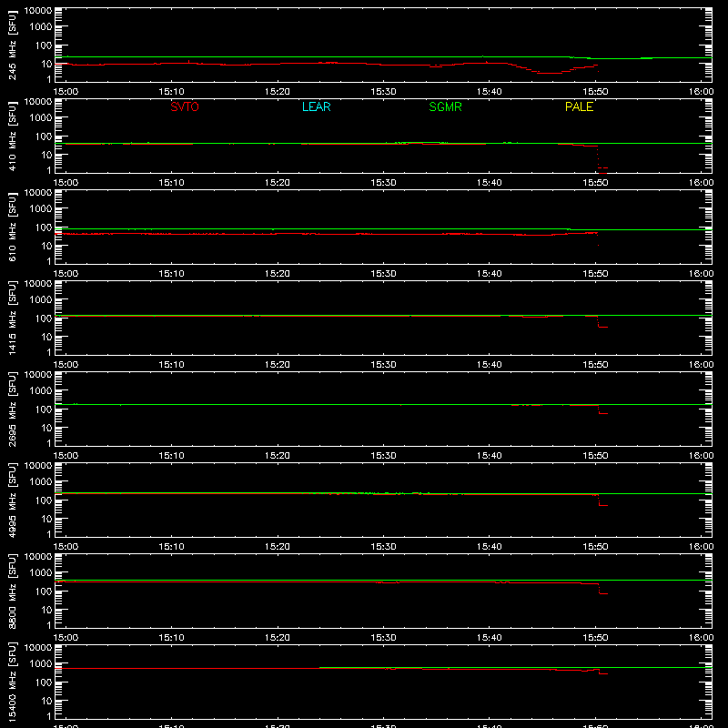728x728 pixels.
Task: Click 15:20 time label under 1415 MHz plot
Action: pos(278,365)
